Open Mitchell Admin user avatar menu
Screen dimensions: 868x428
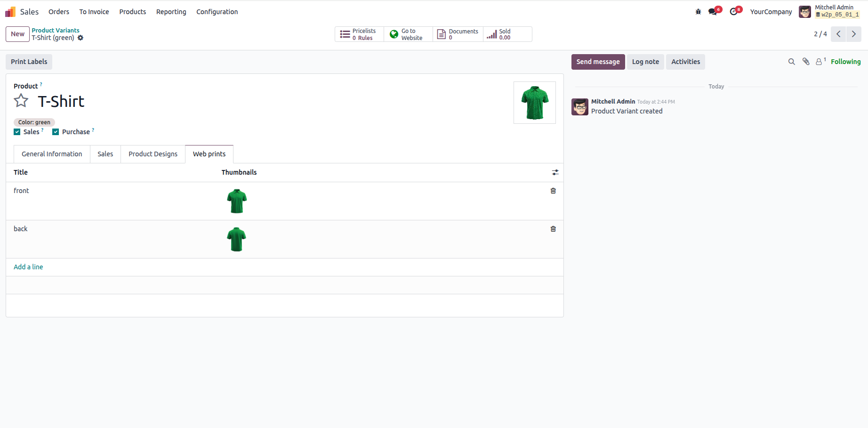tap(805, 12)
